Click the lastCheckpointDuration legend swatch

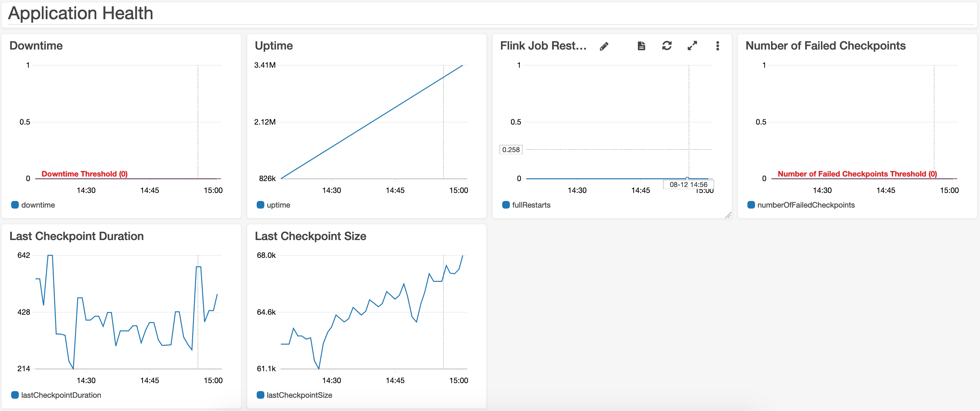point(15,395)
